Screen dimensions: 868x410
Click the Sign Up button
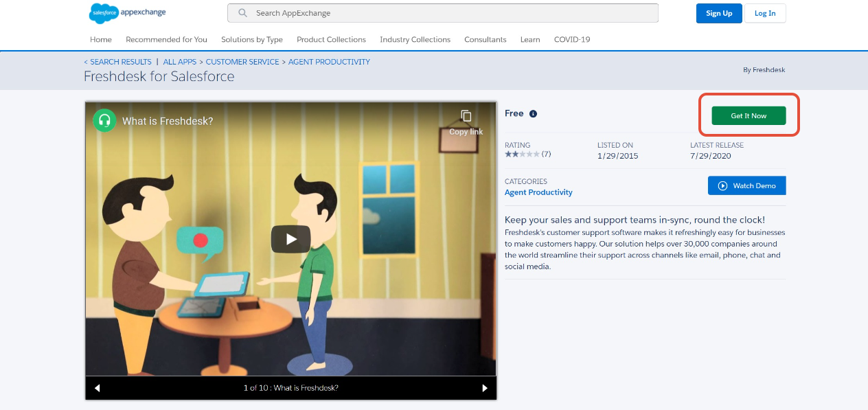[719, 13]
